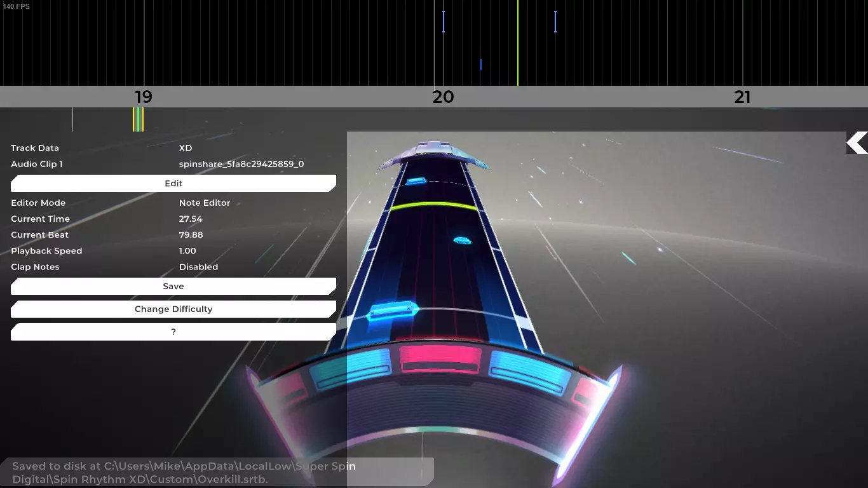The image size is (868, 488).
Task: Click the Playback Speed value "1.00"
Action: [187, 251]
